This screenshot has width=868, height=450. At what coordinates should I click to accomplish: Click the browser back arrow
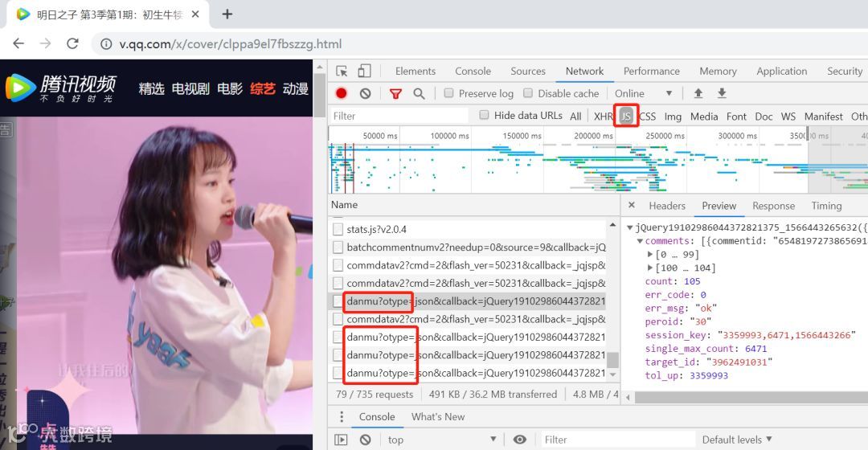tap(18, 43)
